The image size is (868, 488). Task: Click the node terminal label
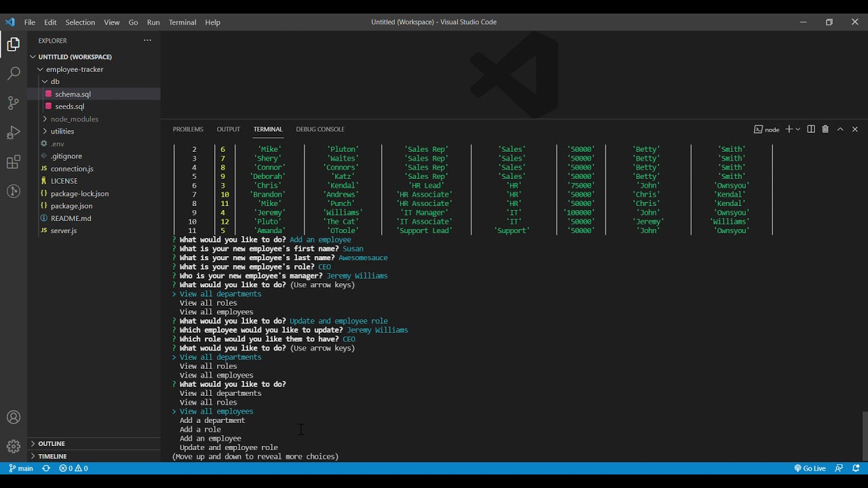click(x=767, y=129)
